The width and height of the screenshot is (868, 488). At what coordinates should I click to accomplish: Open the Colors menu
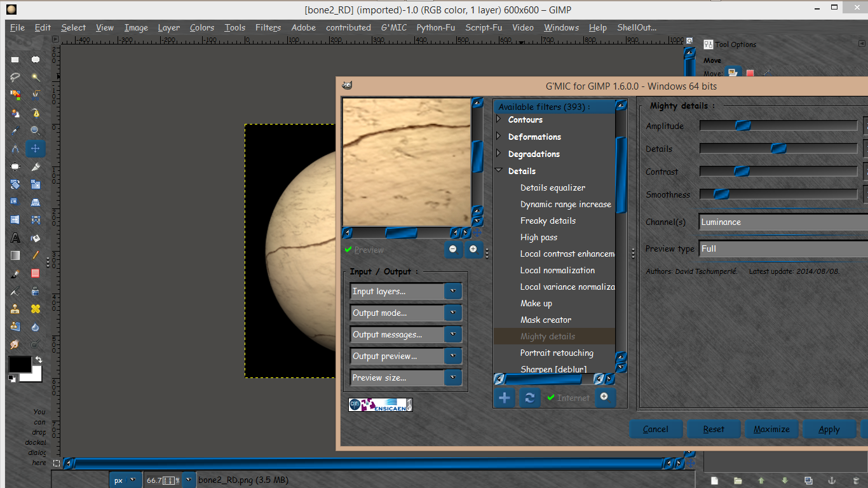[202, 27]
